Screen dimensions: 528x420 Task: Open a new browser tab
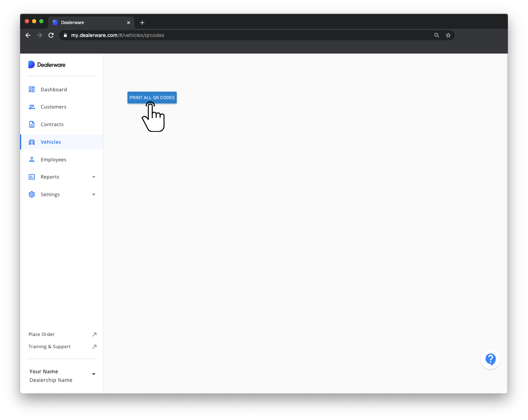142,23
